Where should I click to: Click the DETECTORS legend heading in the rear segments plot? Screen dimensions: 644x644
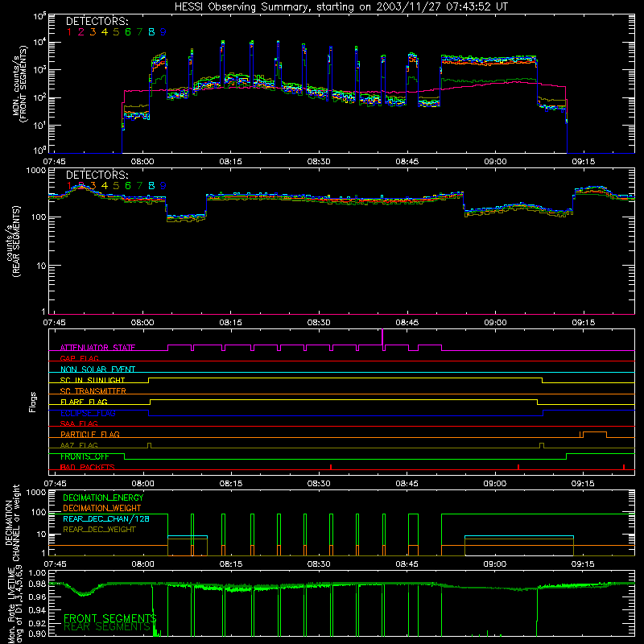(97, 175)
